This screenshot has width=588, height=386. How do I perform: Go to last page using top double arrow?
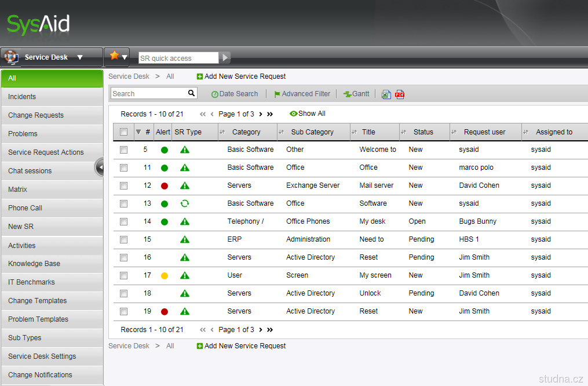click(270, 114)
